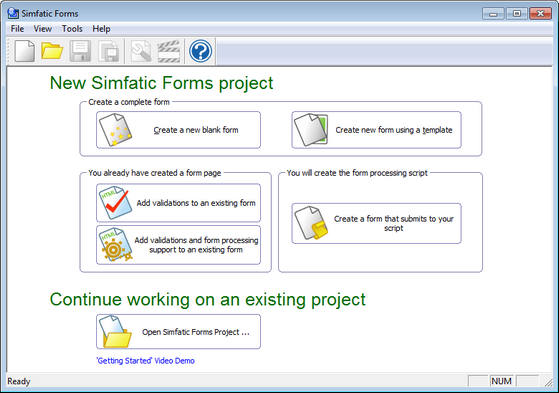The image size is (559, 393).
Task: Open the 'Getting Started' Video Demo link
Action: click(x=145, y=361)
